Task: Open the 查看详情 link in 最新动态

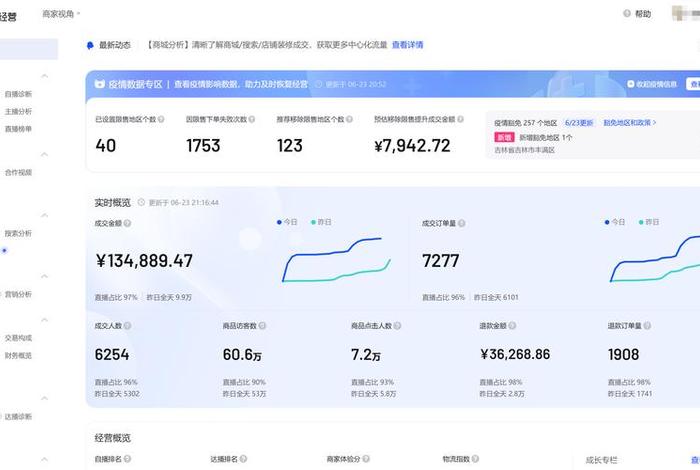Action: (408, 45)
